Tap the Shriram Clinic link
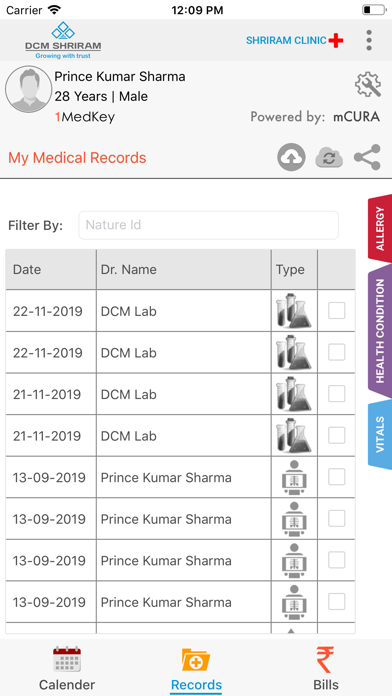 [x=295, y=40]
